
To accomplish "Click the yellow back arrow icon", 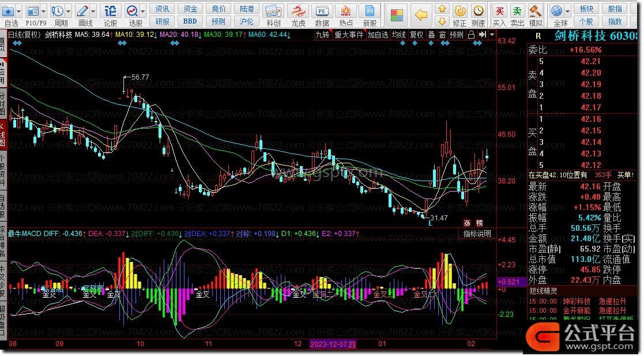I will pos(421,15).
